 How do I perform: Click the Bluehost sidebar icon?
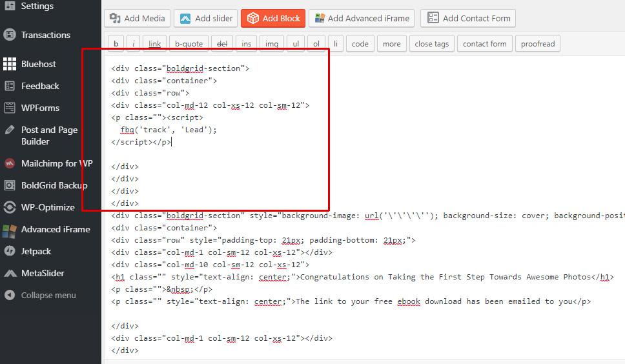coord(10,64)
